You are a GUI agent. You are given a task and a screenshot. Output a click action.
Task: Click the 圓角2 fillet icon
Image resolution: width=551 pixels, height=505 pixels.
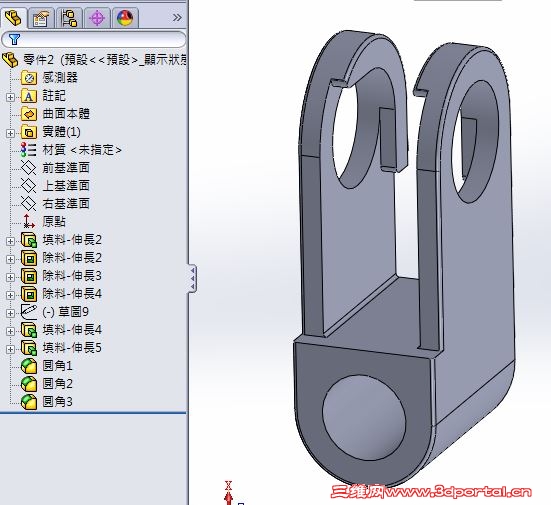pos(29,384)
